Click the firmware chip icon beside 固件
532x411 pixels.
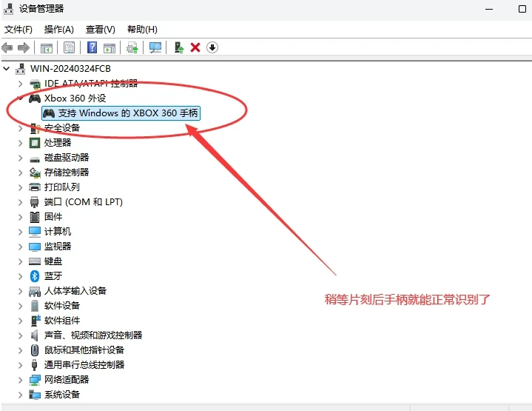tap(35, 217)
